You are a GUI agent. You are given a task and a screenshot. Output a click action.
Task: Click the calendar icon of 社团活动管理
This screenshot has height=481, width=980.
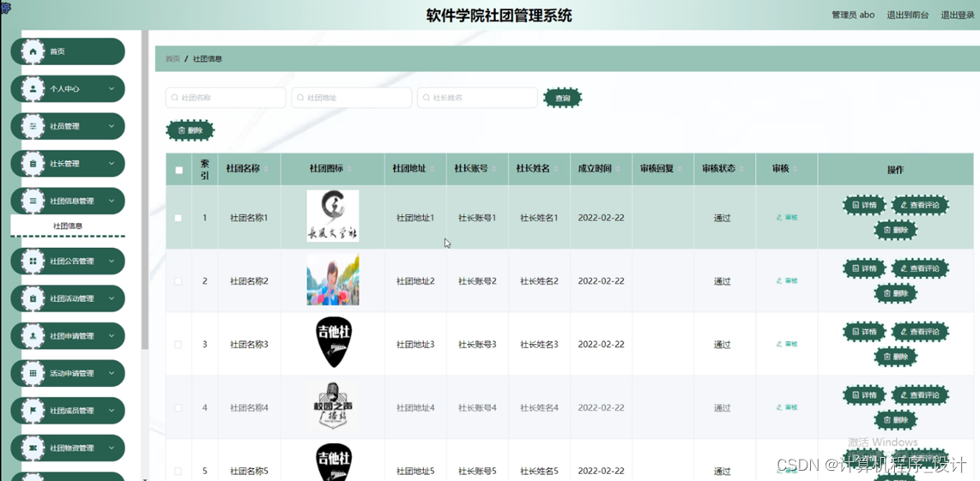click(33, 298)
